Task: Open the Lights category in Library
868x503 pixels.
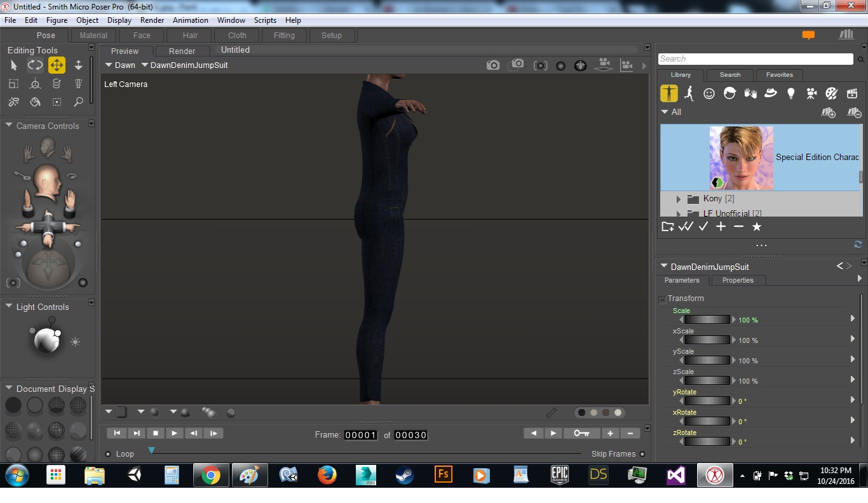Action: point(790,94)
